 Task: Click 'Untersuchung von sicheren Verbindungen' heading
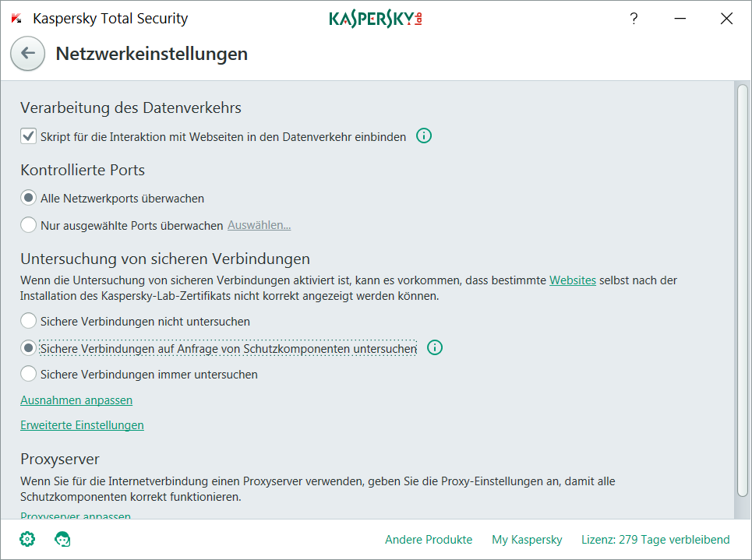coord(165,259)
